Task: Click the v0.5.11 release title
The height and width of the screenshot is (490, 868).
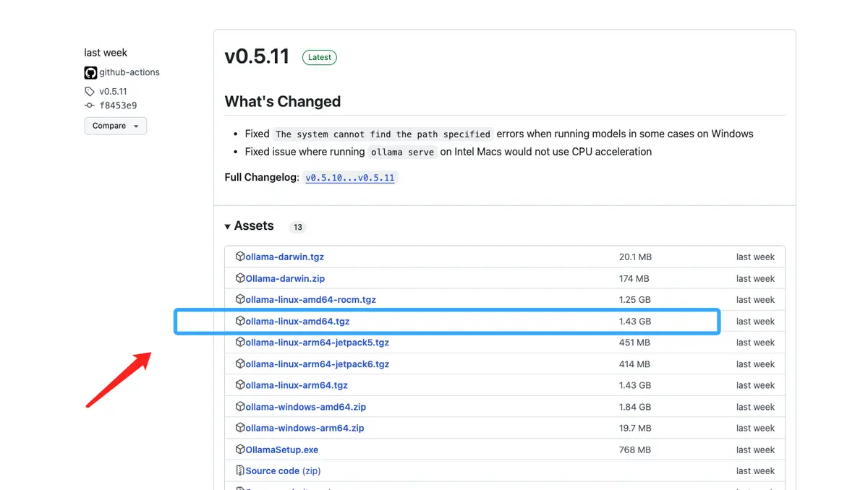Action: coord(257,56)
